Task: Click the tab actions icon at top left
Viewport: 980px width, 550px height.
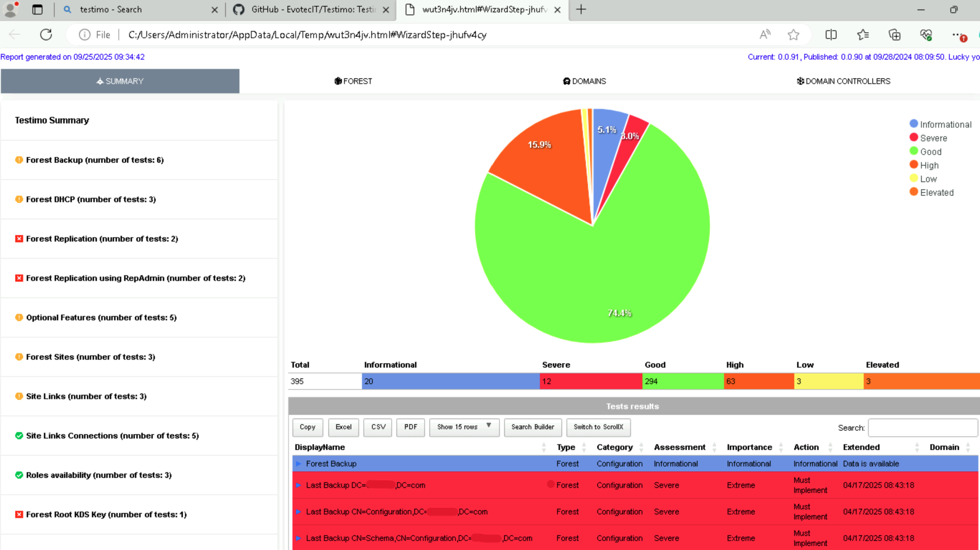Action: pyautogui.click(x=37, y=10)
